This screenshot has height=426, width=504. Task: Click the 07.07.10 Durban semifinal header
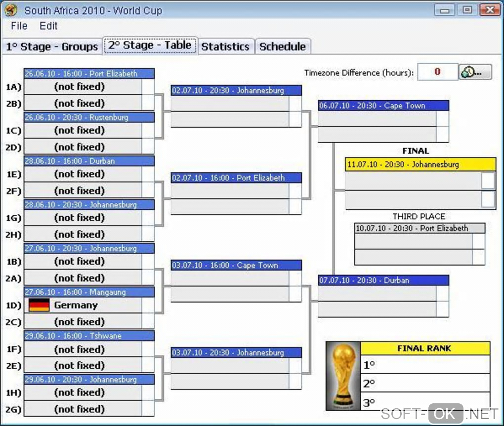383,280
